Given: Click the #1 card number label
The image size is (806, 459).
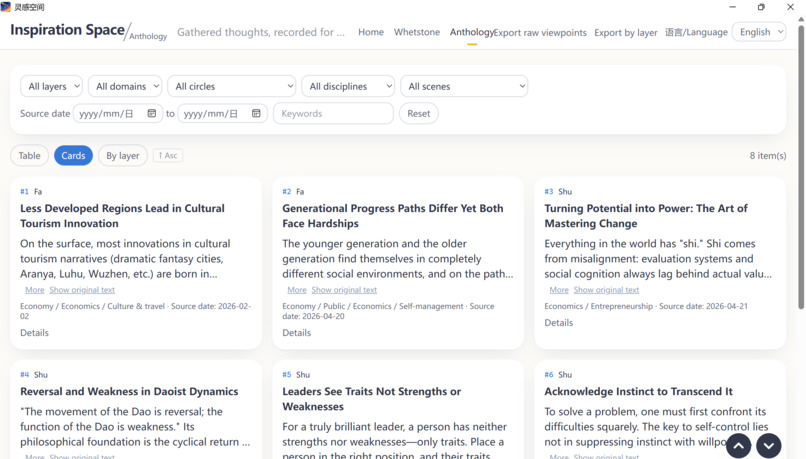Looking at the screenshot, I should click(24, 191).
